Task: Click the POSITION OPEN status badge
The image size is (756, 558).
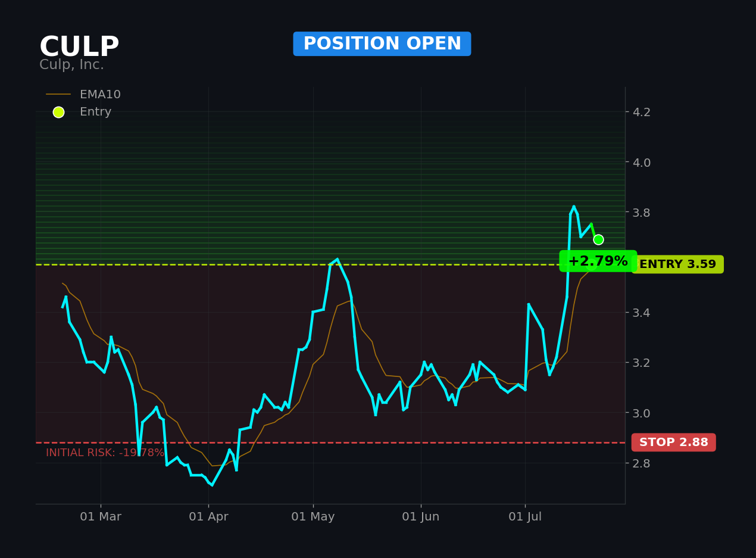Action: (x=382, y=44)
